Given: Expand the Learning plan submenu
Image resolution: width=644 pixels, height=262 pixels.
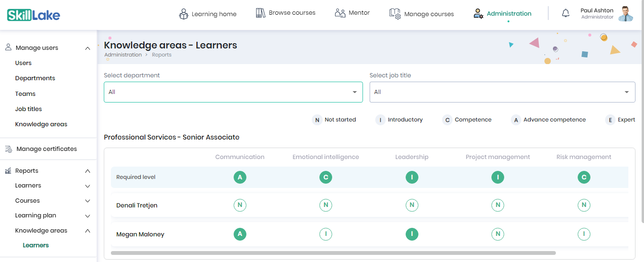Looking at the screenshot, I should [x=88, y=216].
